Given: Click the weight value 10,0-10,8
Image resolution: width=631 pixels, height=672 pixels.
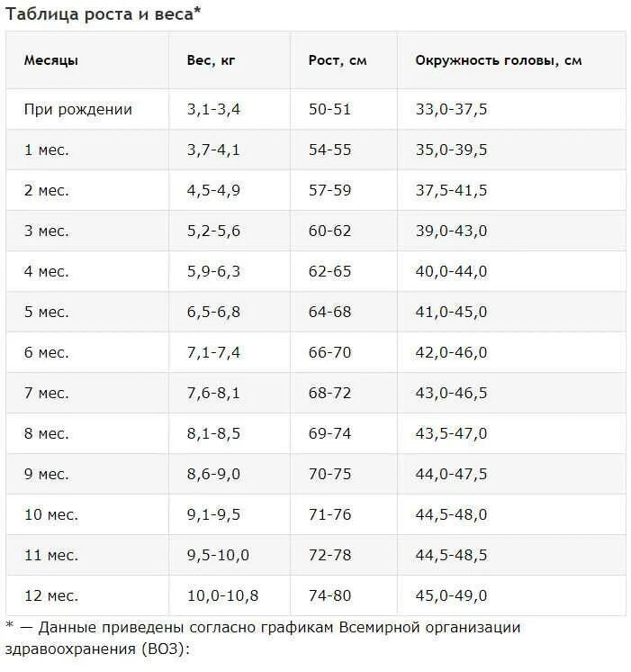Looking at the screenshot, I should click(x=222, y=595).
